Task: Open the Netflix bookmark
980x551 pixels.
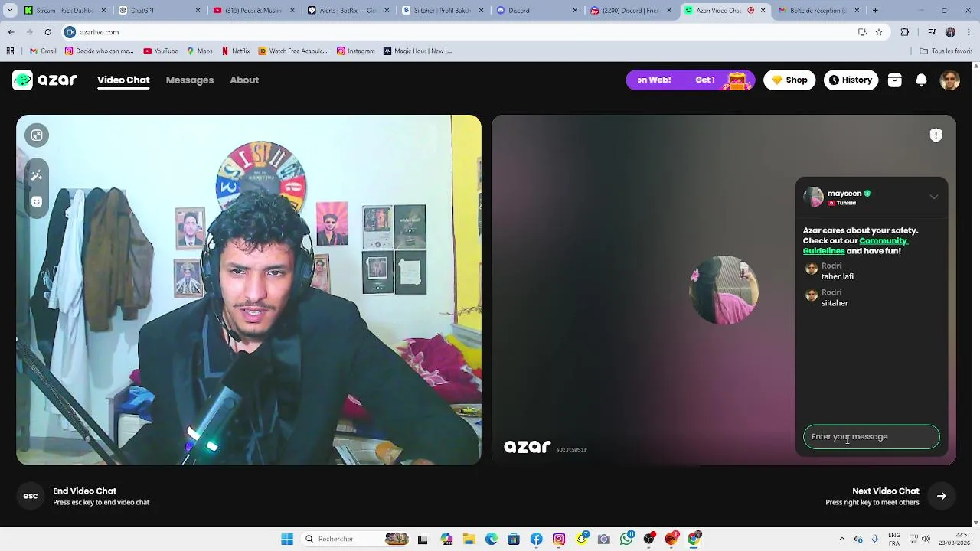Action: click(x=236, y=51)
